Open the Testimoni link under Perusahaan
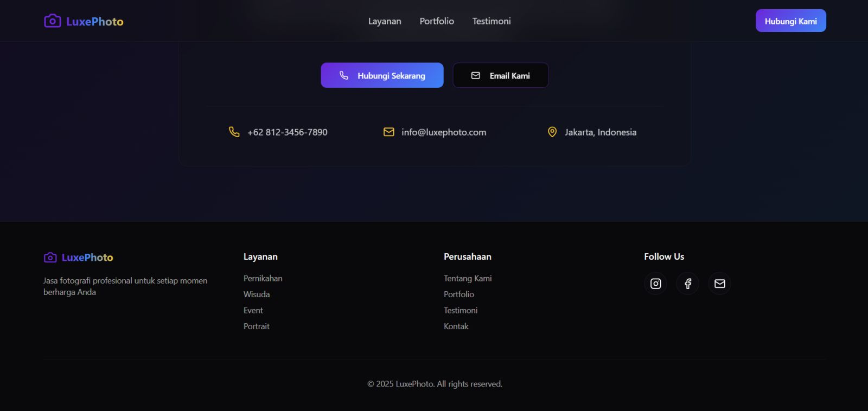This screenshot has height=411, width=868. coord(461,310)
